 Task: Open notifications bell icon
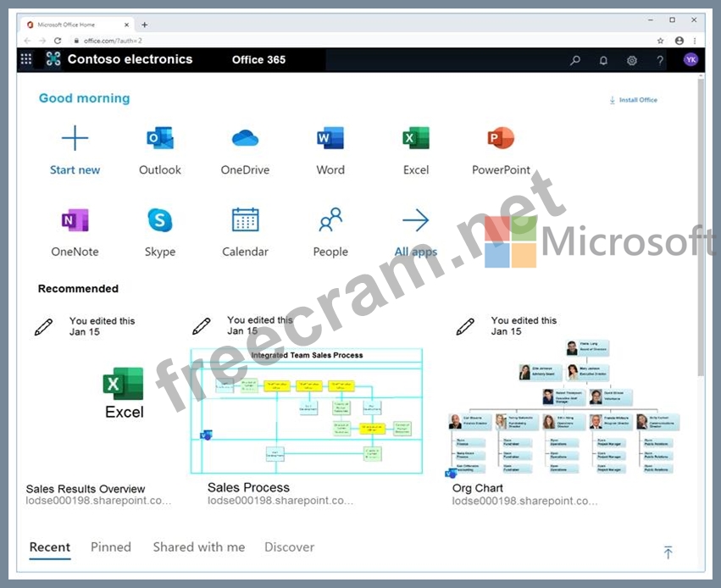pos(603,60)
